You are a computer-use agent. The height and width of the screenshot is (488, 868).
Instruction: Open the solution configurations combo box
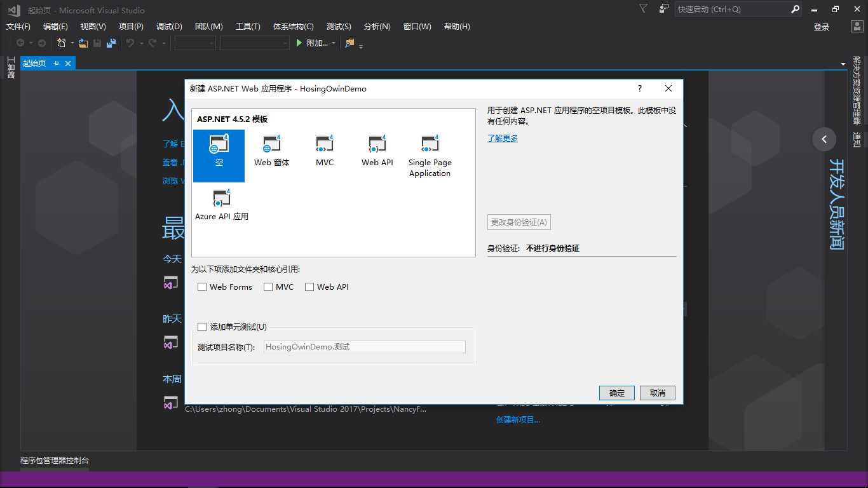195,43
